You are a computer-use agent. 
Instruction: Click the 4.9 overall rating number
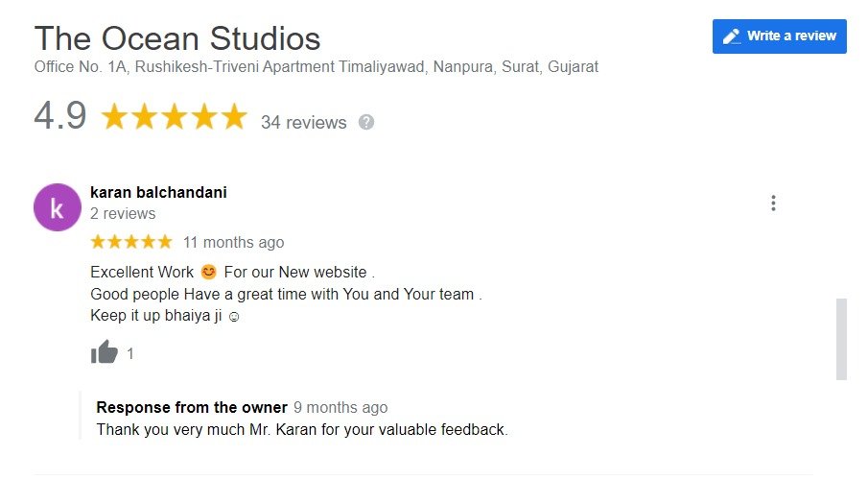coord(60,116)
